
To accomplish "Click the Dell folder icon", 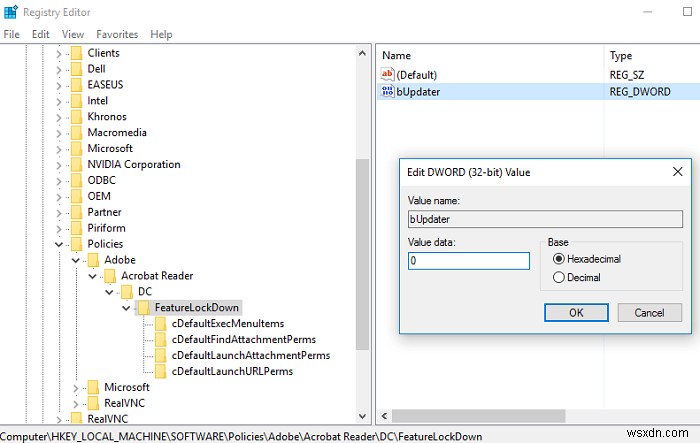I will [77, 69].
